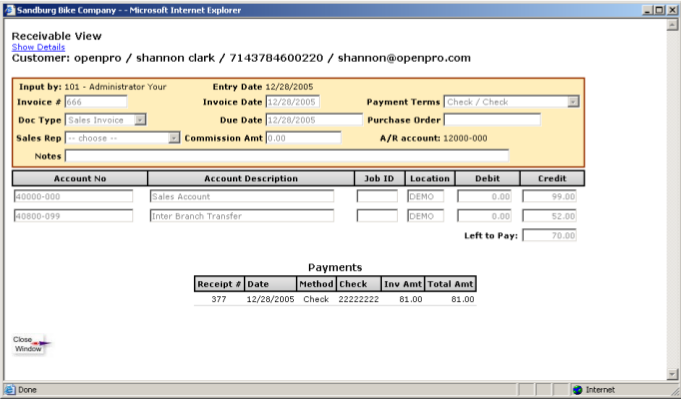The width and height of the screenshot is (681, 399).
Task: Click the Internet Explorer page icon in title bar
Action: click(x=9, y=10)
